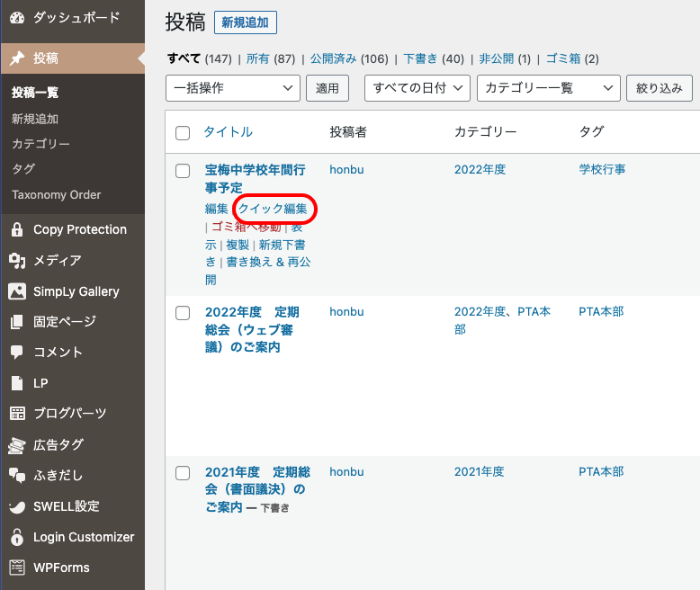Click the SimpLy Gallery image icon

[16, 291]
